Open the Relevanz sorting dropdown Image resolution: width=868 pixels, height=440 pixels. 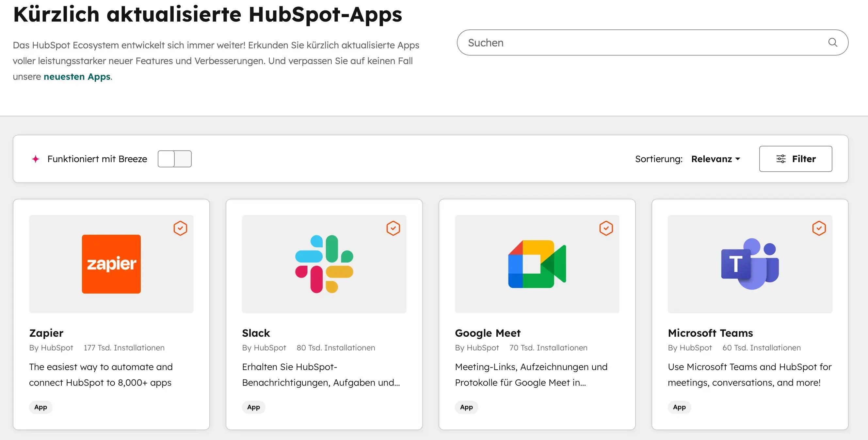tap(716, 159)
